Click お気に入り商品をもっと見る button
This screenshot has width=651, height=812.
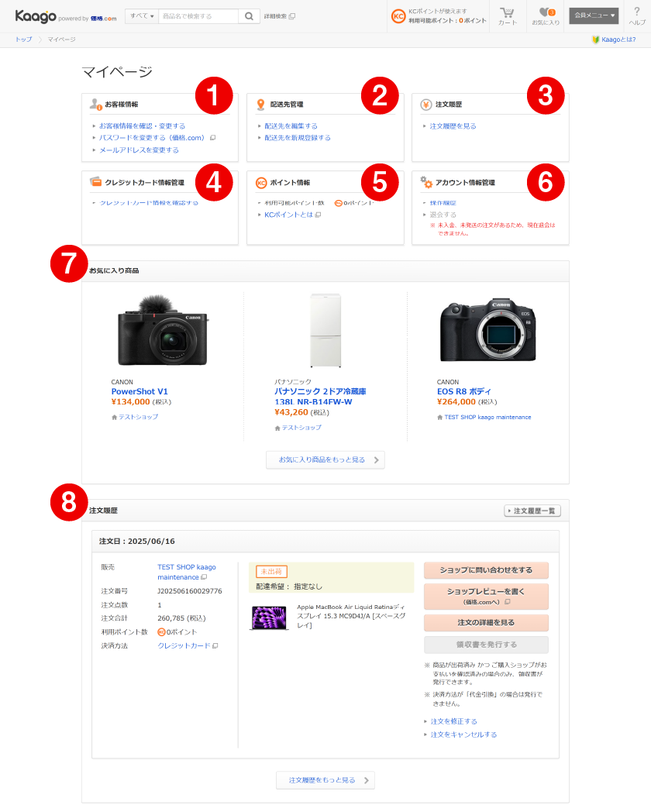coord(325,460)
